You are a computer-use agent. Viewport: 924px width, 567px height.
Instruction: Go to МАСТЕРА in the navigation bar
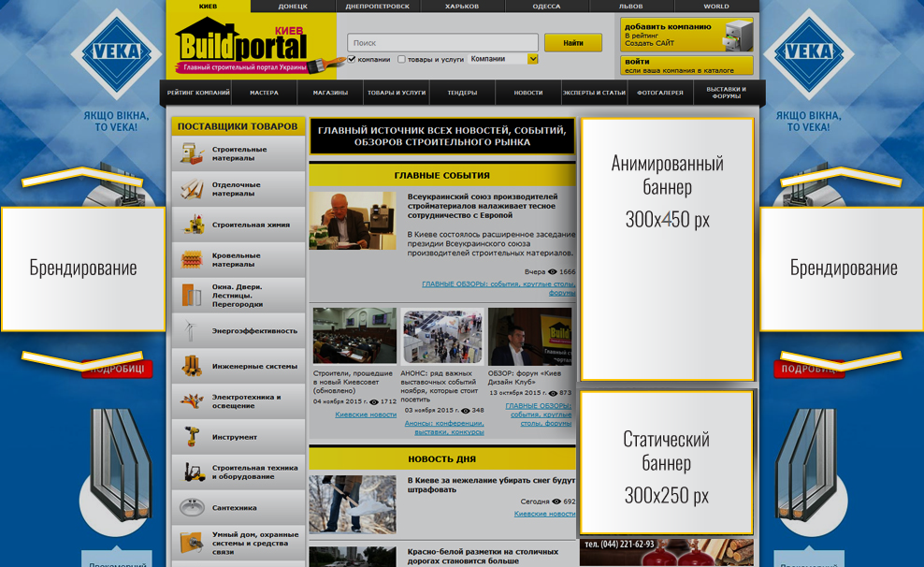[264, 93]
